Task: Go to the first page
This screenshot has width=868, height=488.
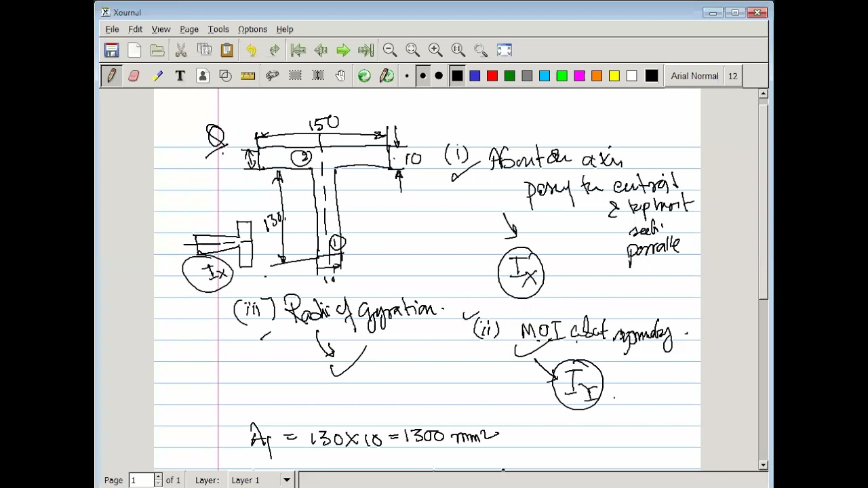Action: click(x=298, y=49)
